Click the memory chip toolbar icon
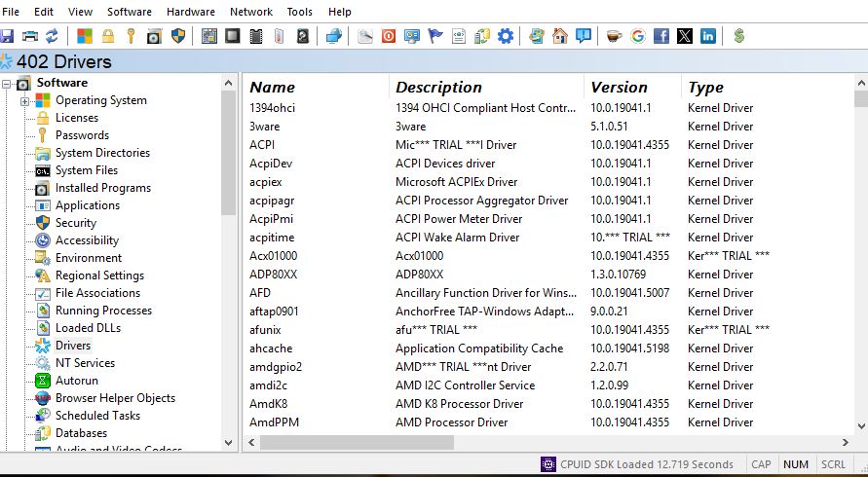The image size is (868, 477). point(256,37)
